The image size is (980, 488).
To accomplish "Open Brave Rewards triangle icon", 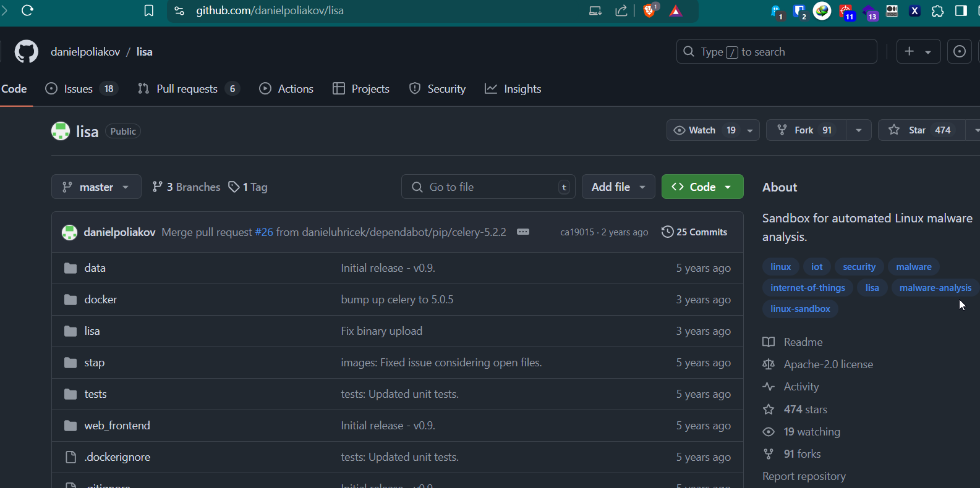I will click(x=676, y=11).
